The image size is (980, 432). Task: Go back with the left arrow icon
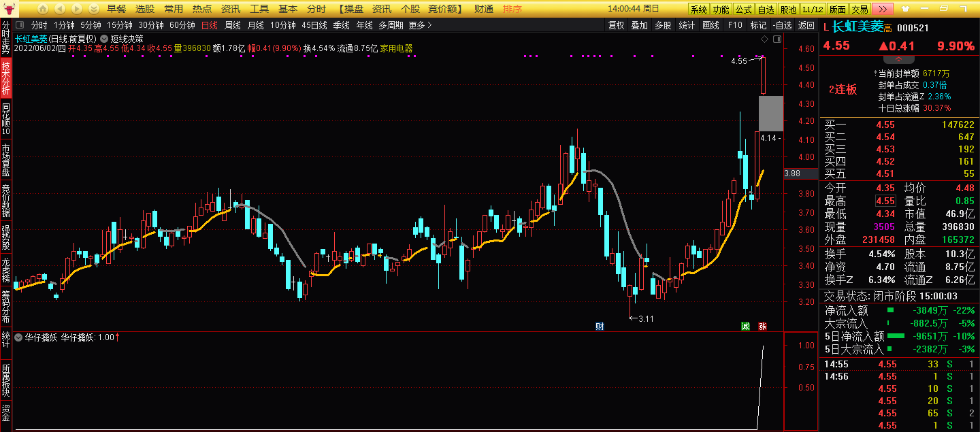point(59,9)
